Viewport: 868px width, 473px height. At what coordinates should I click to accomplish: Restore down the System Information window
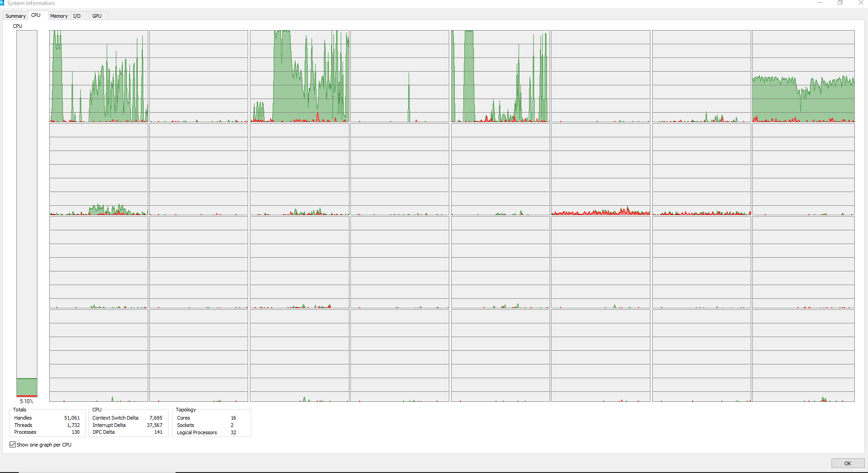pos(840,3)
